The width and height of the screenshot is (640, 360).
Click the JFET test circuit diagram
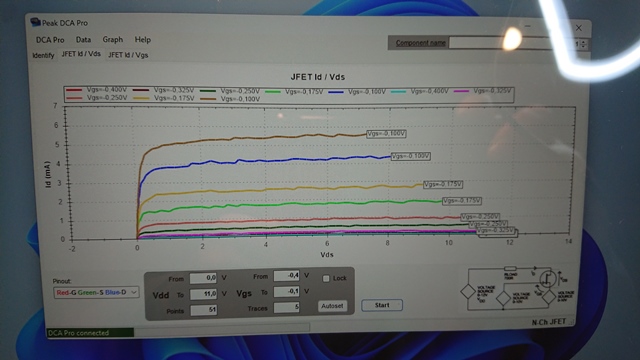click(x=517, y=289)
